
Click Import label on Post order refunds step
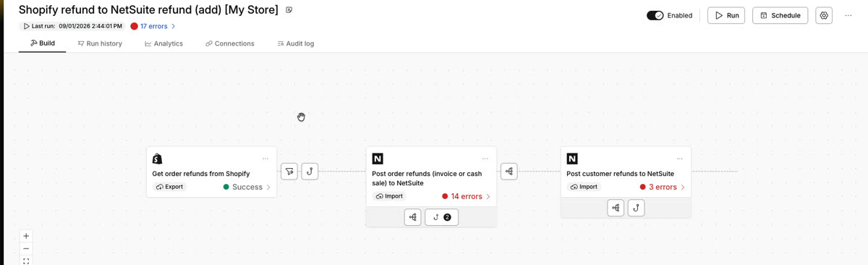point(389,196)
